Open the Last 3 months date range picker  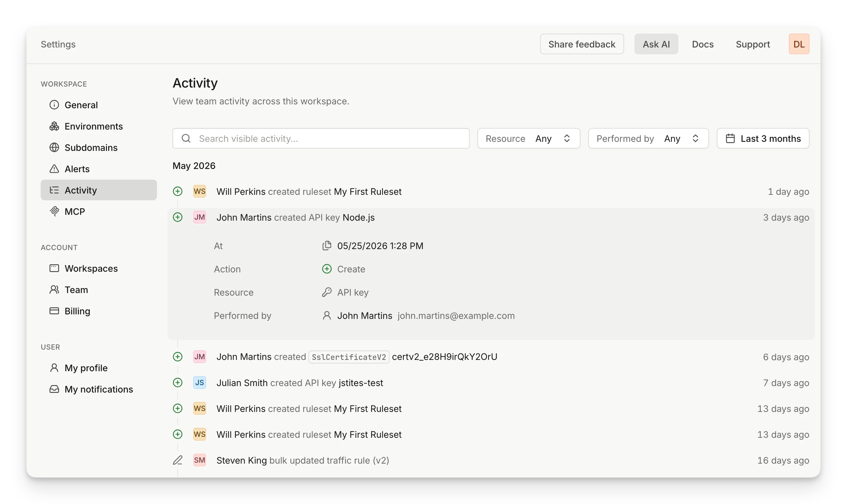(763, 139)
